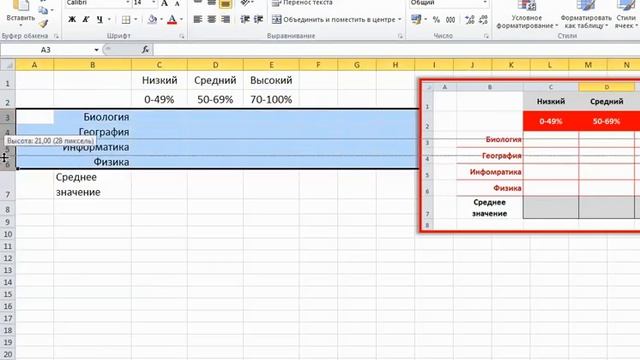Open Условное форматирование menu
The height and width of the screenshot is (360, 640).
[x=527, y=15]
